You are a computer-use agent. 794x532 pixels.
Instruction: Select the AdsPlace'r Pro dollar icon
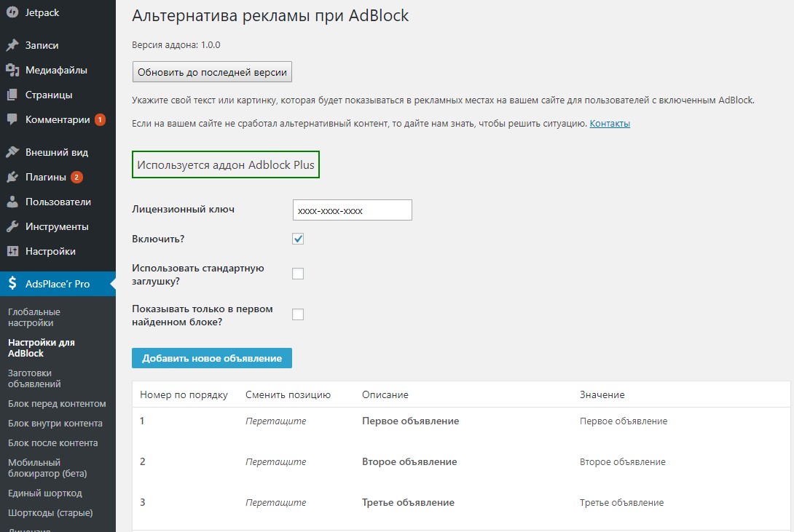13,284
